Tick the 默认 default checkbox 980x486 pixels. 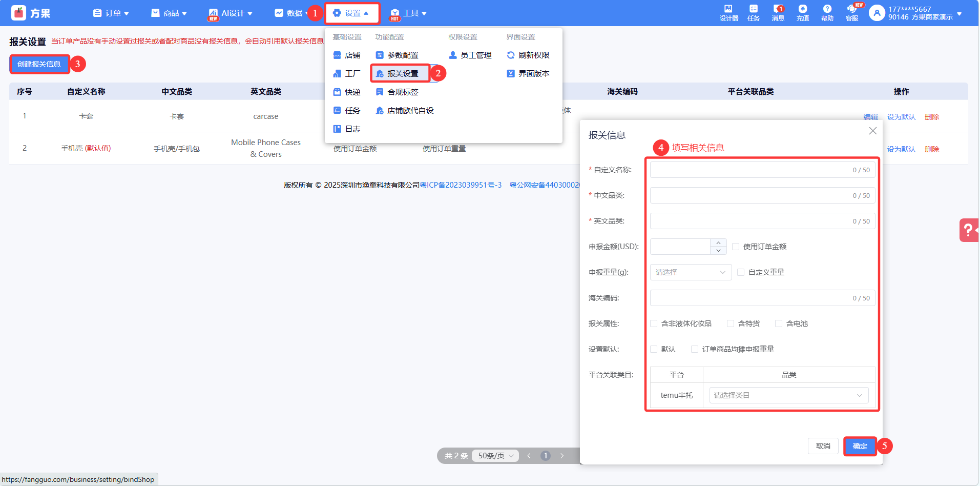pyautogui.click(x=654, y=349)
